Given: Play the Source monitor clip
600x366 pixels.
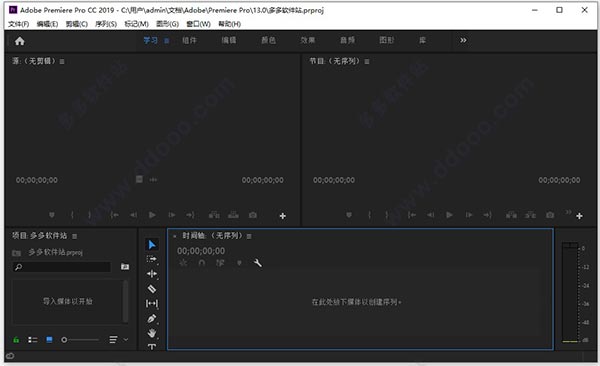Looking at the screenshot, I should (152, 215).
